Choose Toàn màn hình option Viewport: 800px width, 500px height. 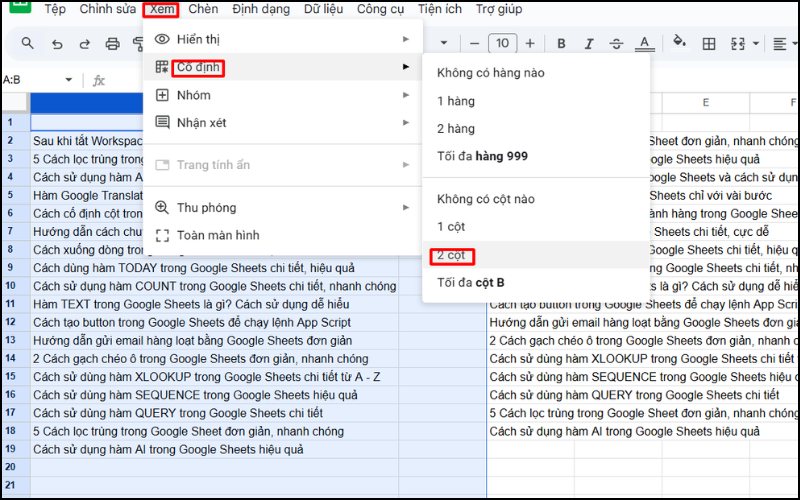[x=283, y=235]
